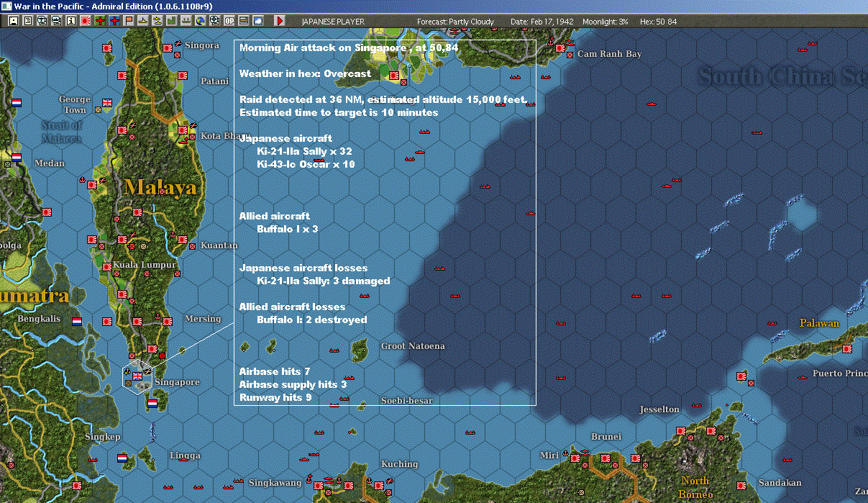This screenshot has height=503, width=868.
Task: Click the two yellow ships icon
Action: (157, 22)
